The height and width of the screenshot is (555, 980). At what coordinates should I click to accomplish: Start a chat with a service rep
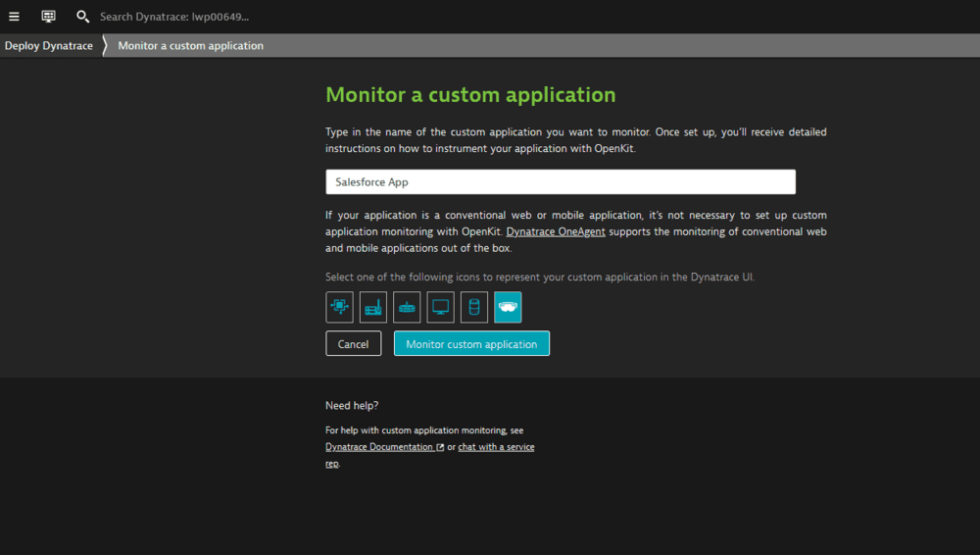click(496, 447)
